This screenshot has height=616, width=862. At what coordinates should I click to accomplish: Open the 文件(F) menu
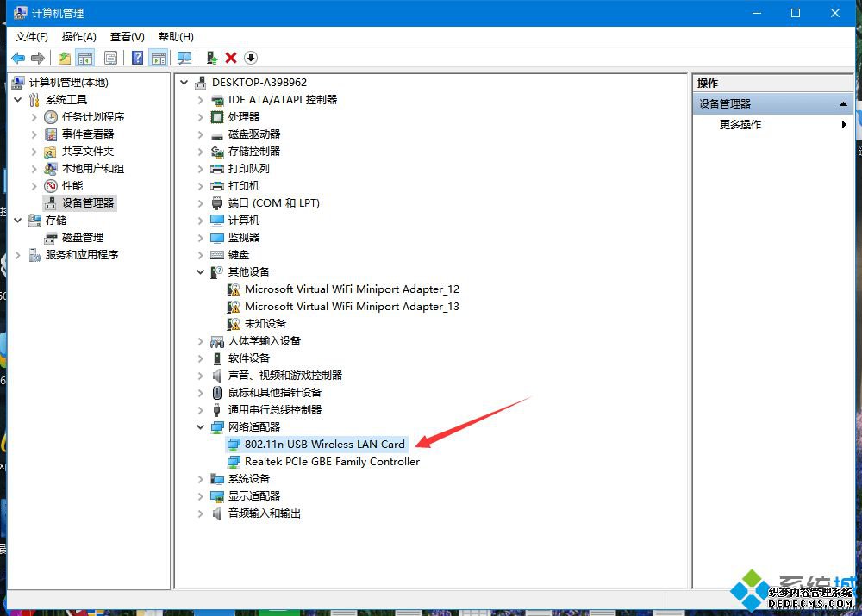pyautogui.click(x=31, y=37)
